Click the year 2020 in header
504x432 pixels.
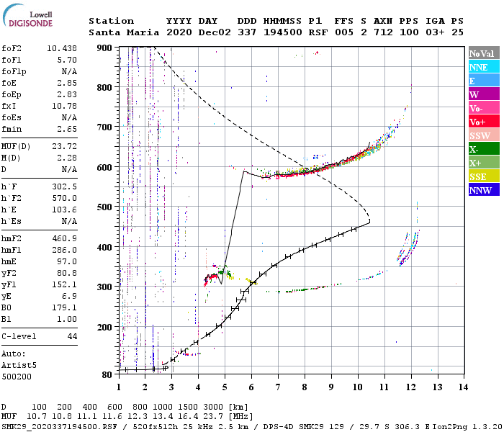coord(179,32)
